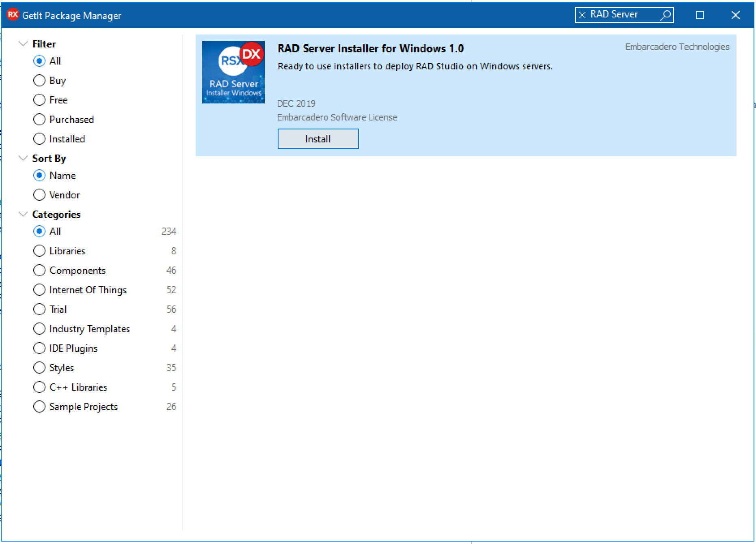The width and height of the screenshot is (756, 544).
Task: Collapse the Filter section
Action: click(x=23, y=44)
